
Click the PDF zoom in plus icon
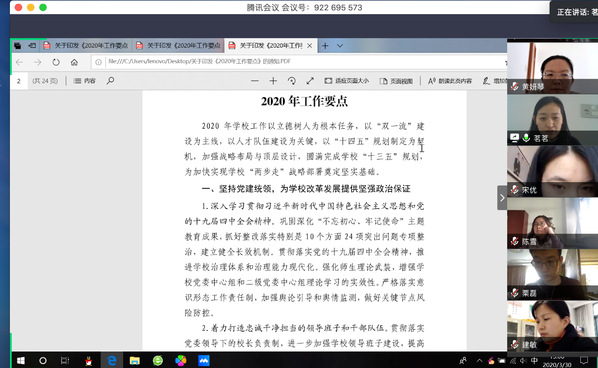click(x=273, y=81)
